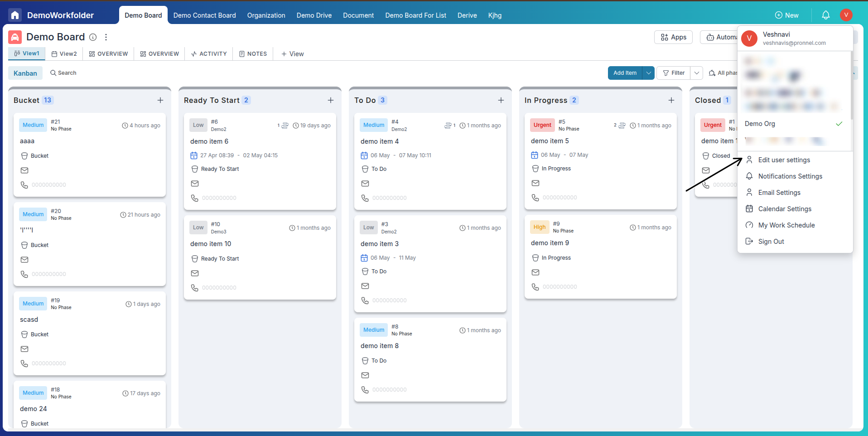Open the demo 24 card title
The width and height of the screenshot is (868, 436).
click(x=34, y=409)
